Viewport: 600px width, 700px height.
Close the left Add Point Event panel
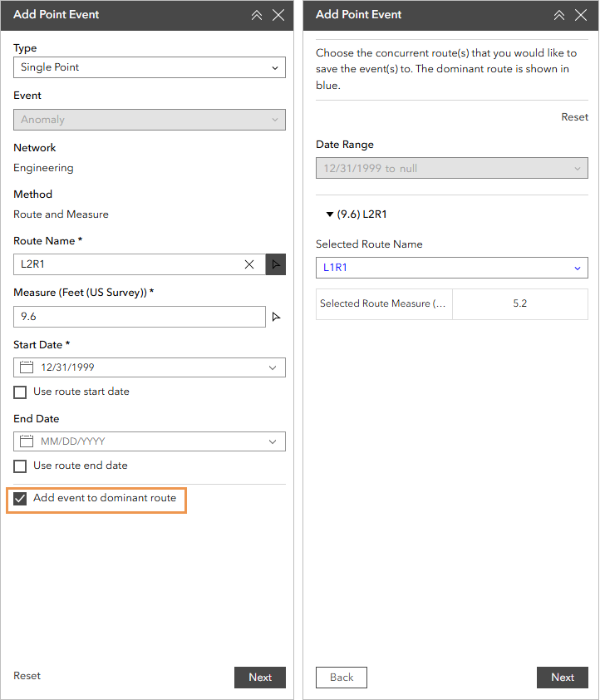(x=278, y=15)
